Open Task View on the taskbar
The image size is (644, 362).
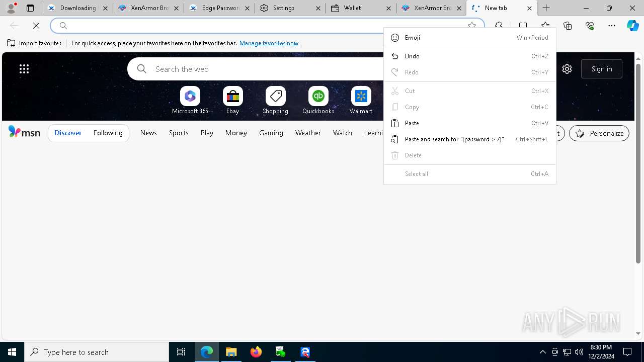(181, 352)
